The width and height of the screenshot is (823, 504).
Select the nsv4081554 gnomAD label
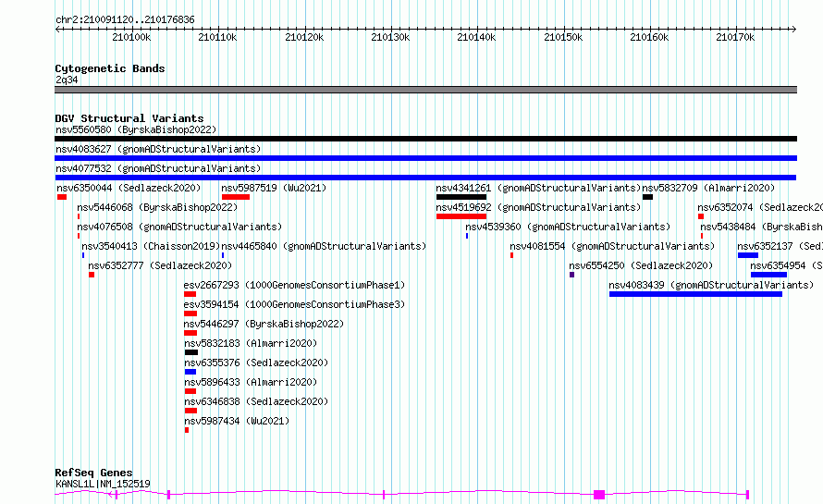pyautogui.click(x=612, y=246)
